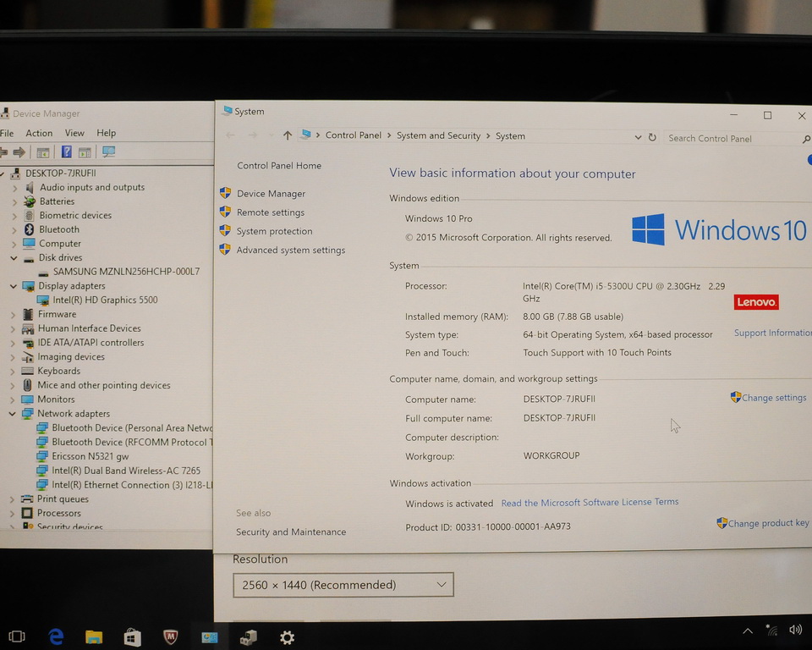812x650 pixels.
Task: Collapse Network adapters node
Action: 13,414
